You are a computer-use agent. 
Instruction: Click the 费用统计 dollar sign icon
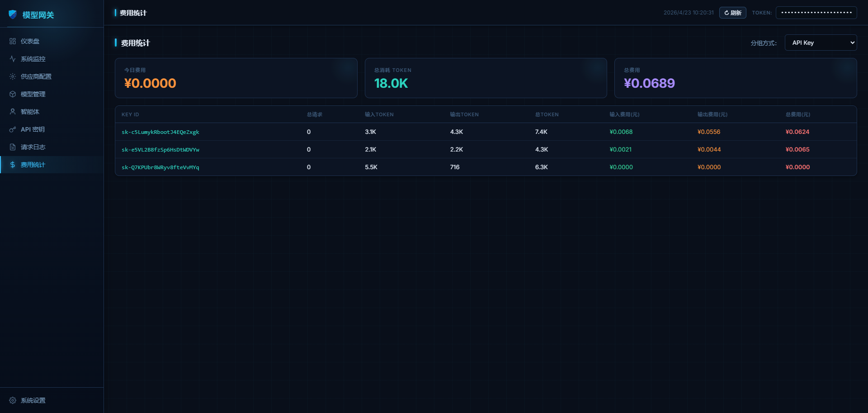pyautogui.click(x=13, y=165)
